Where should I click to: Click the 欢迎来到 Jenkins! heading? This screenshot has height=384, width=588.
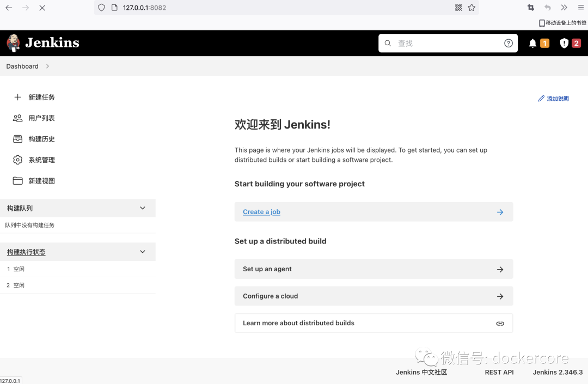point(283,125)
